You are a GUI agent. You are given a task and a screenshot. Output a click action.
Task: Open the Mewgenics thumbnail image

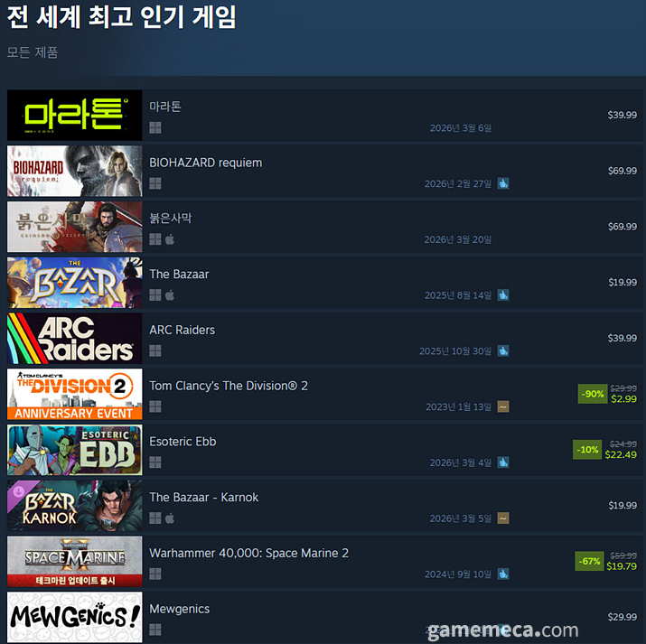tap(75, 617)
